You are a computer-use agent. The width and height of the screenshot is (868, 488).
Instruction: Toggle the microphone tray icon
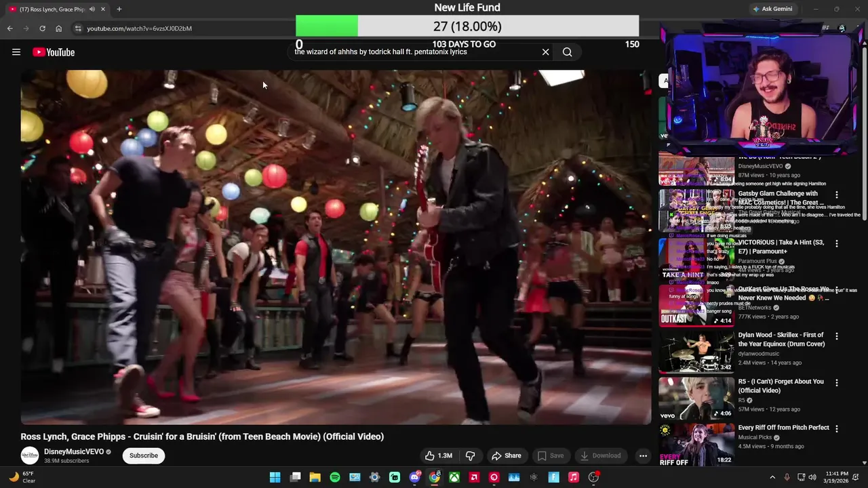point(787,477)
